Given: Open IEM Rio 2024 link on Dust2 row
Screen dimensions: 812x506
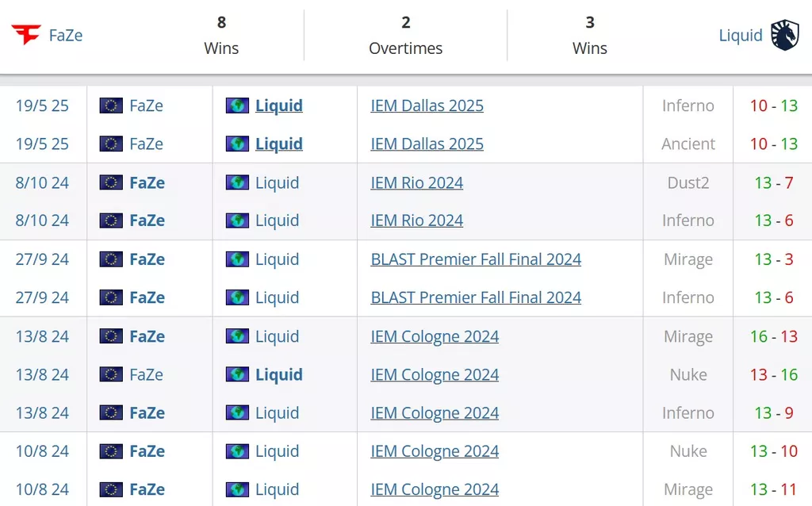Looking at the screenshot, I should point(416,183).
